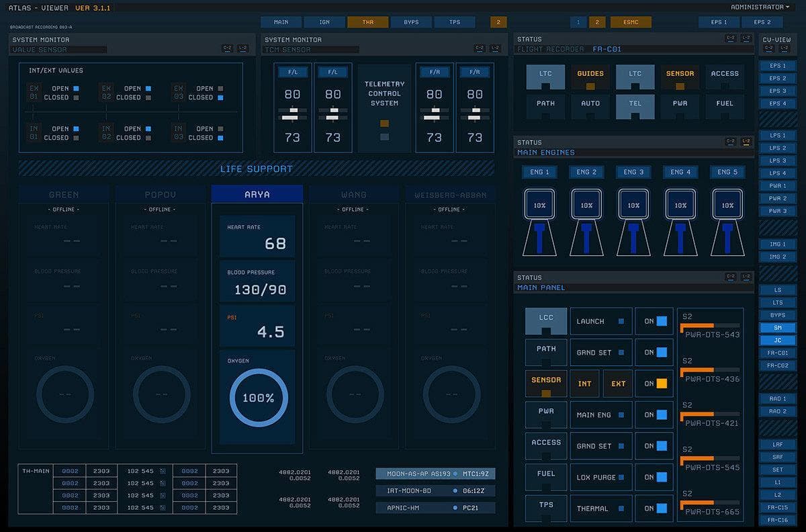Click the grey Telemetry Control System indicator
Viewport: 806px width, 532px height.
[x=384, y=137]
